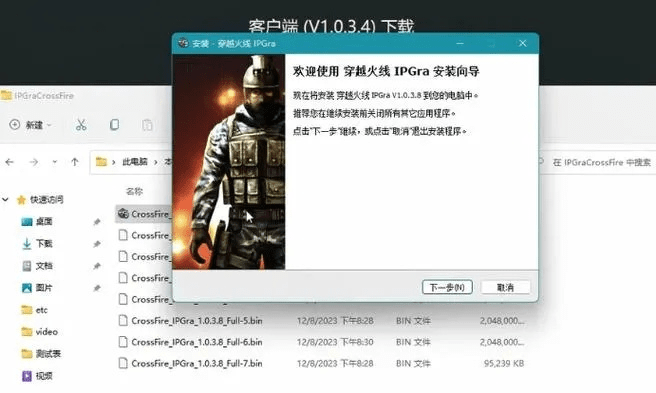This screenshot has height=393, width=656.
Task: Open 桌面 in the sidebar
Action: [x=44, y=221]
